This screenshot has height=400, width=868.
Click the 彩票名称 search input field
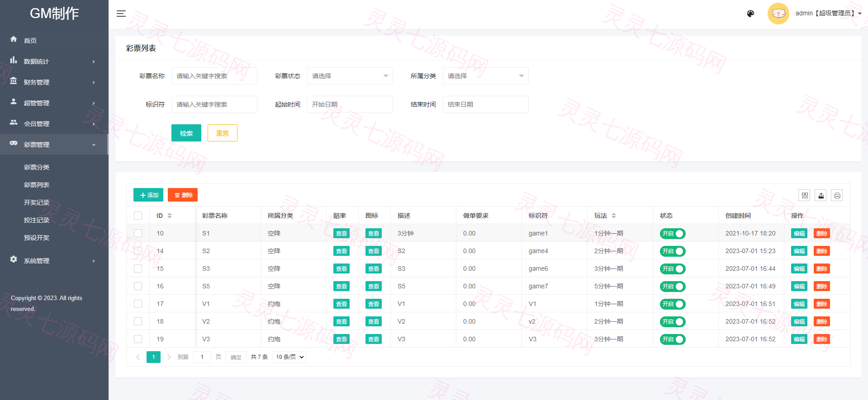pyautogui.click(x=214, y=76)
